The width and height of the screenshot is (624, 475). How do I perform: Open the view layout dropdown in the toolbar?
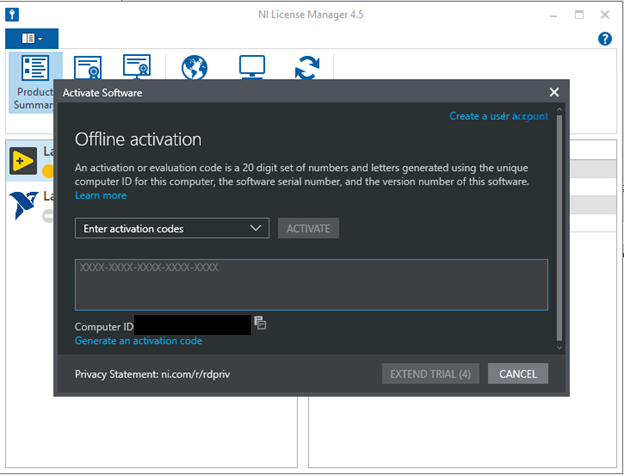[x=32, y=39]
